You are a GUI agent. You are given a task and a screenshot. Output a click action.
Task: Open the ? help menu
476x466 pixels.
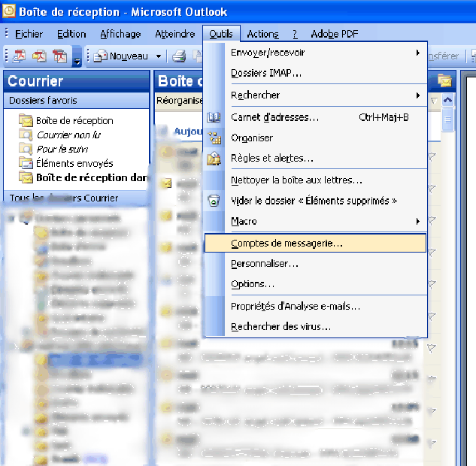[x=295, y=34]
